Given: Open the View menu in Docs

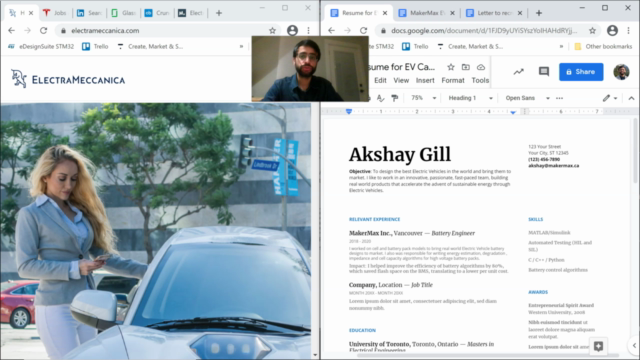Looking at the screenshot, I should 401,80.
